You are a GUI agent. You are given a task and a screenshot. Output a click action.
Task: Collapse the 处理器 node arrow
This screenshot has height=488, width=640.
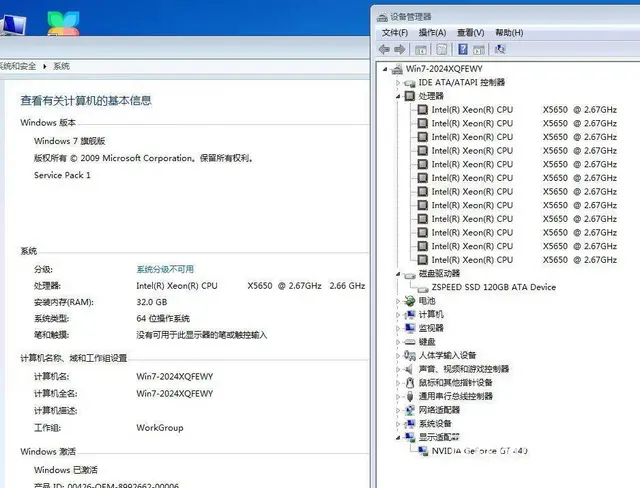tap(398, 97)
